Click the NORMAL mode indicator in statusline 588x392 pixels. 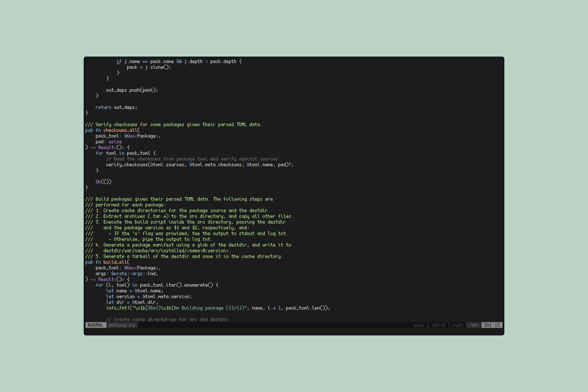pos(96,325)
